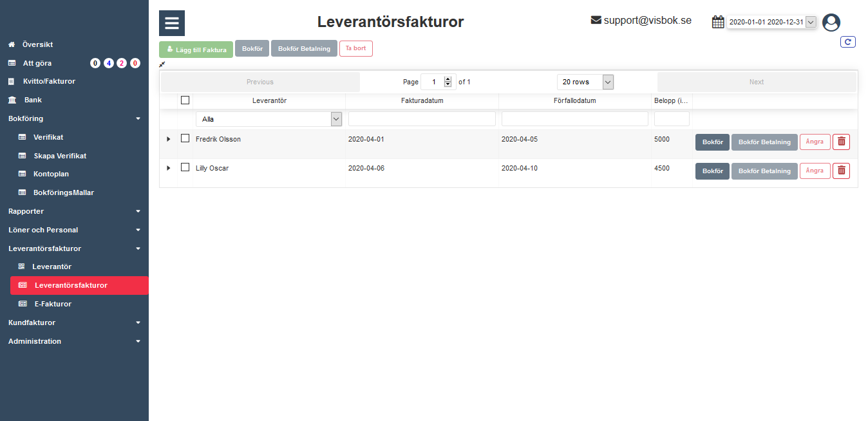Screen dimensions: 868x421
Task: Click the refresh icon button
Action: point(847,42)
